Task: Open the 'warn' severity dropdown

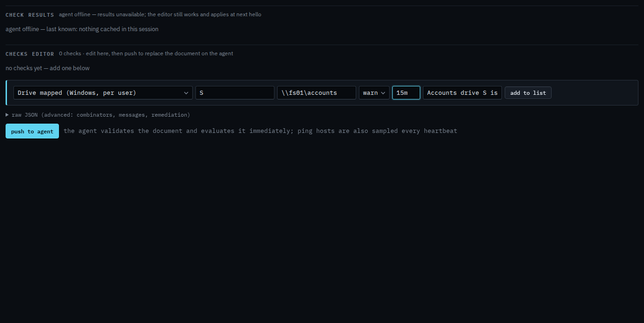Action: pyautogui.click(x=374, y=92)
